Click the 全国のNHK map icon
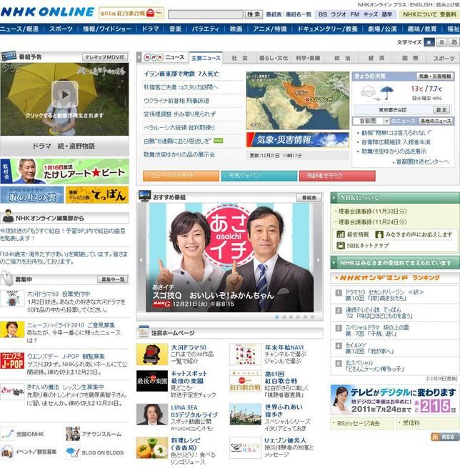Viewport: 460px width, 476px height. tap(7, 434)
